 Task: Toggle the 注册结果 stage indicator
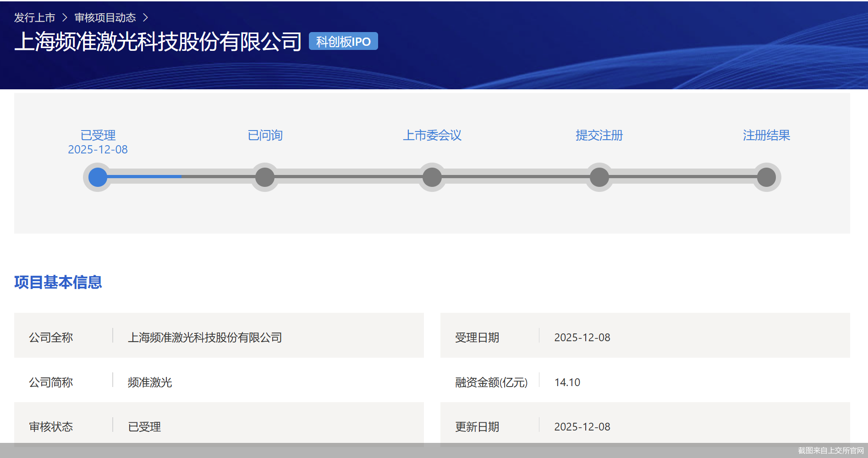(767, 177)
